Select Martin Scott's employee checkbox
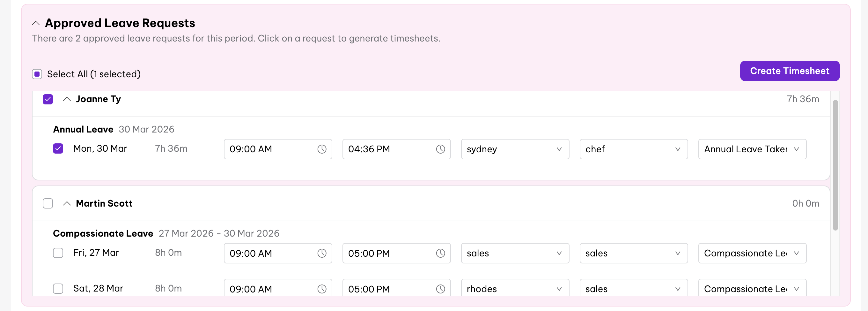Image resolution: width=868 pixels, height=311 pixels. point(48,203)
